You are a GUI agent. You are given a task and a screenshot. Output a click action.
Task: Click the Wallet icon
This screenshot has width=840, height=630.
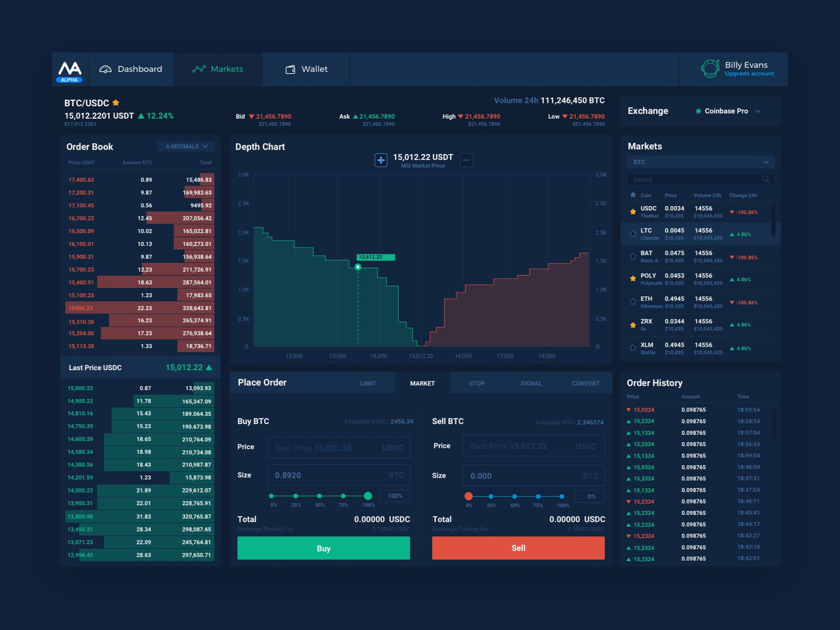[290, 69]
